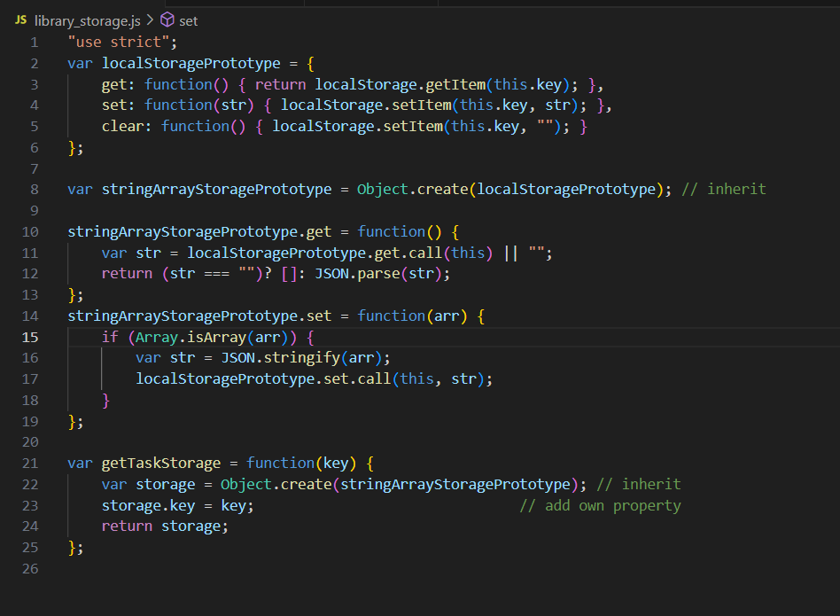The width and height of the screenshot is (840, 616).
Task: Click Array.isArray on line 15
Action: (x=191, y=338)
